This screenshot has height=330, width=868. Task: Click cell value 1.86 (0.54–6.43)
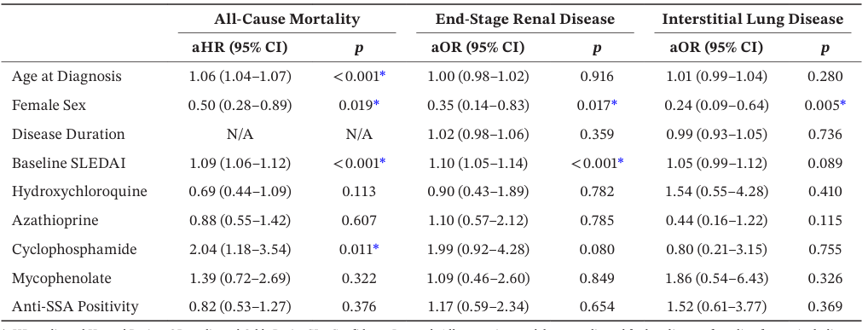(x=718, y=278)
